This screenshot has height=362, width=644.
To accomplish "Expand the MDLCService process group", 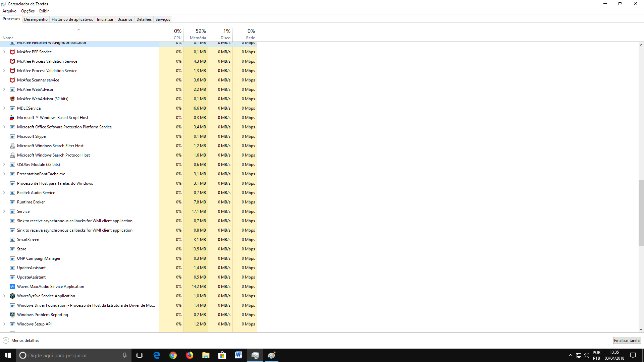I will (4, 108).
